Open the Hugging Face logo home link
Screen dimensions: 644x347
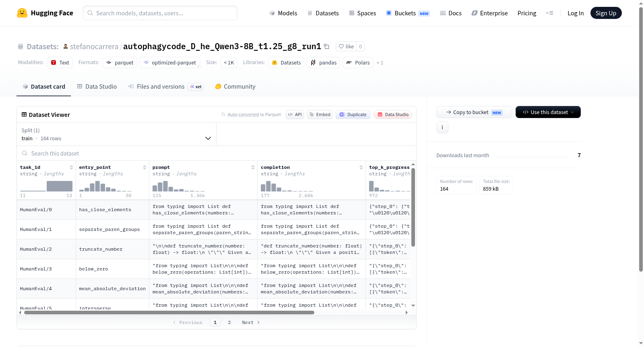(45, 13)
